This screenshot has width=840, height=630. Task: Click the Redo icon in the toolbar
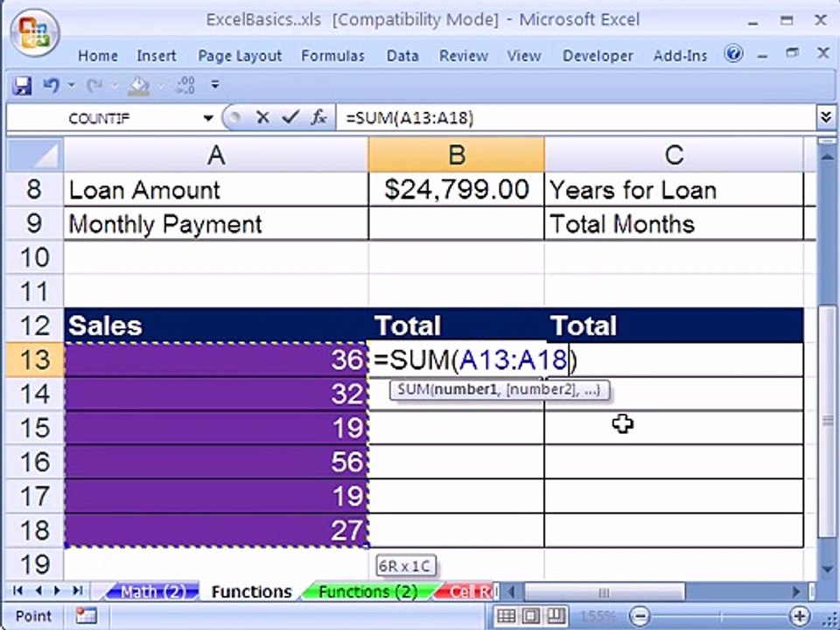click(x=94, y=85)
